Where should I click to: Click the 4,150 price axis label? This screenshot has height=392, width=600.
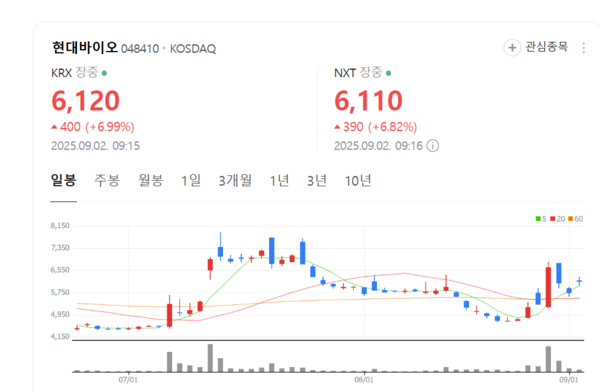[60, 336]
